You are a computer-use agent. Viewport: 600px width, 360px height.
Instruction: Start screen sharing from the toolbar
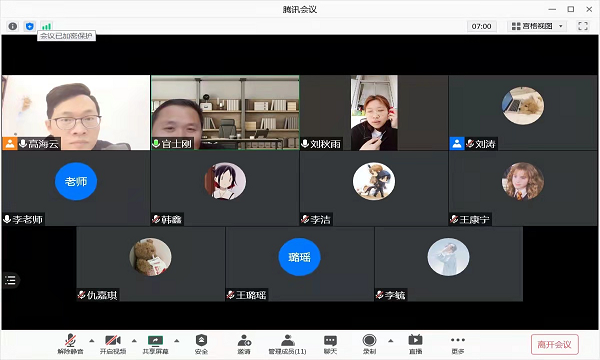coord(155,344)
